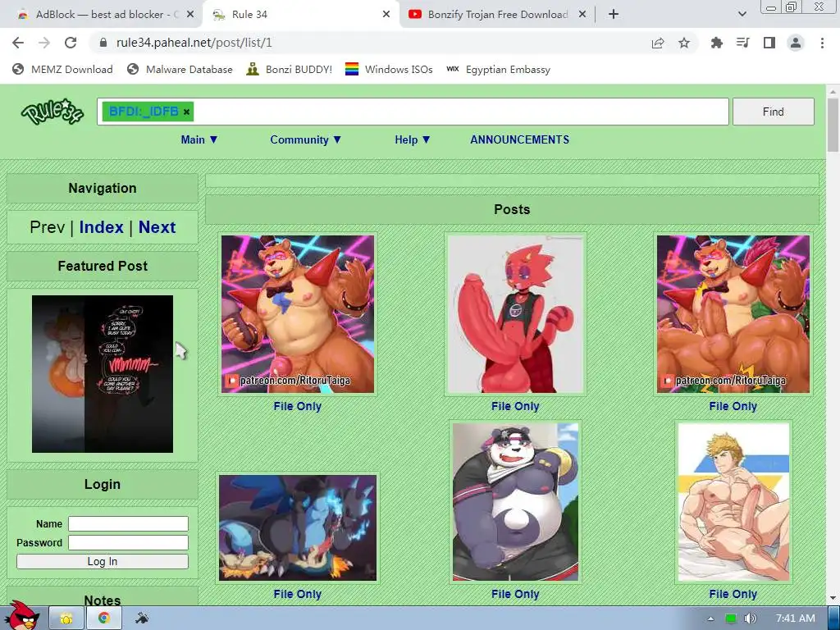Click File Only under the panda thumbnail
Image resolution: width=840 pixels, height=630 pixels.
pos(515,594)
